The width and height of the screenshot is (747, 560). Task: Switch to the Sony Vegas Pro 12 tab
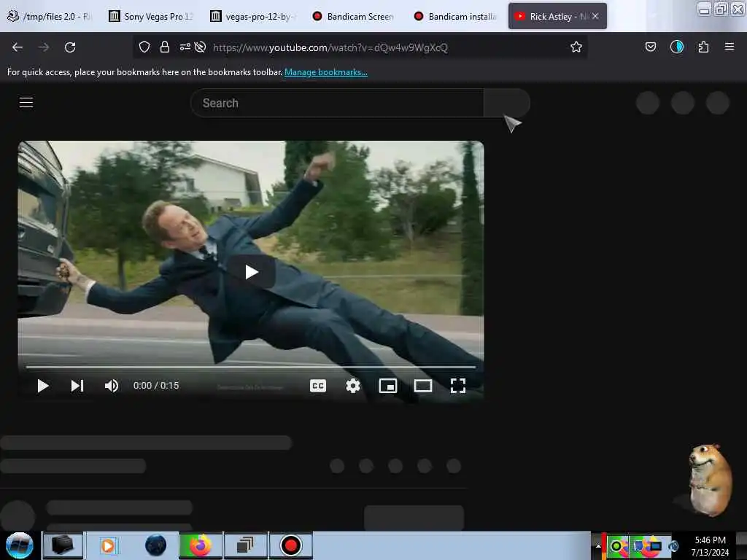151,16
